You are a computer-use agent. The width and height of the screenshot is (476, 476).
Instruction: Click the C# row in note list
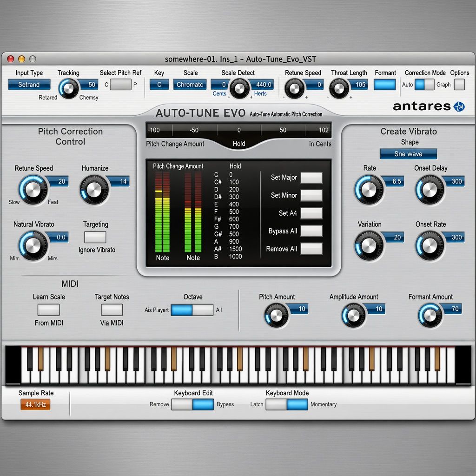pos(227,182)
